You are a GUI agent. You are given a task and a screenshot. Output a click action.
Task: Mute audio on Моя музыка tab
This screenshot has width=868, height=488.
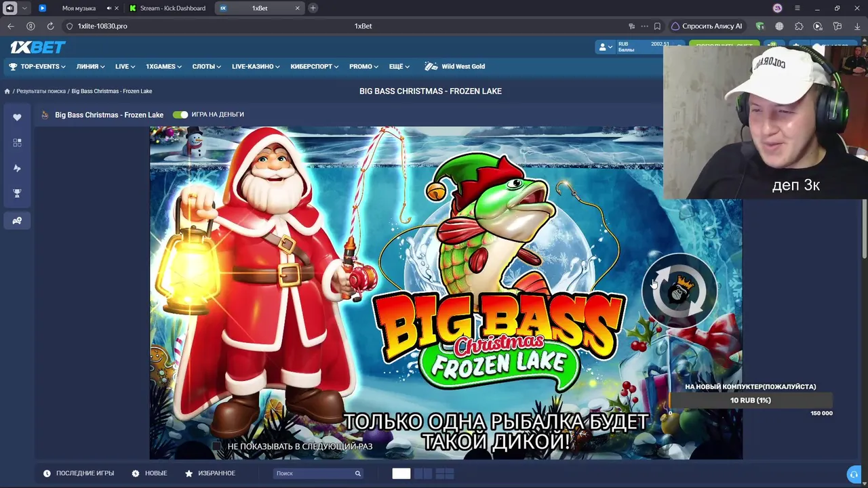click(x=108, y=8)
